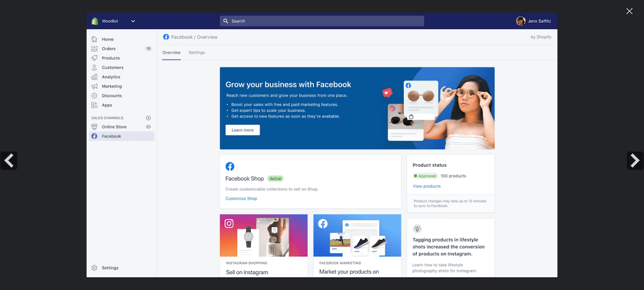Screen dimensions: 644x290
Task: Click the Facebook Shop title
Action: click(x=245, y=179)
